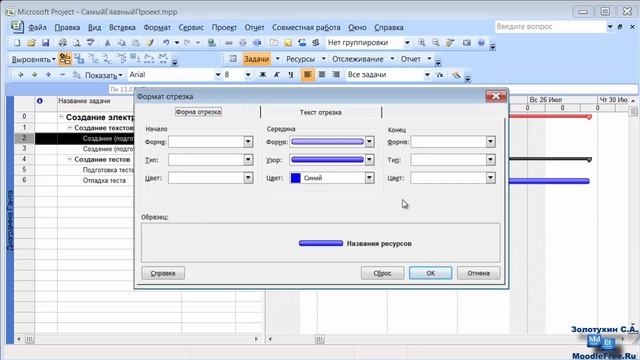Click the New document icon
This screenshot has height=360, width=640.
click(17, 42)
